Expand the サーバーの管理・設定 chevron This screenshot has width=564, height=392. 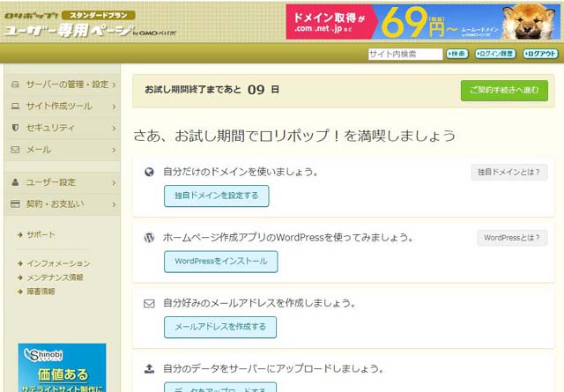(114, 85)
